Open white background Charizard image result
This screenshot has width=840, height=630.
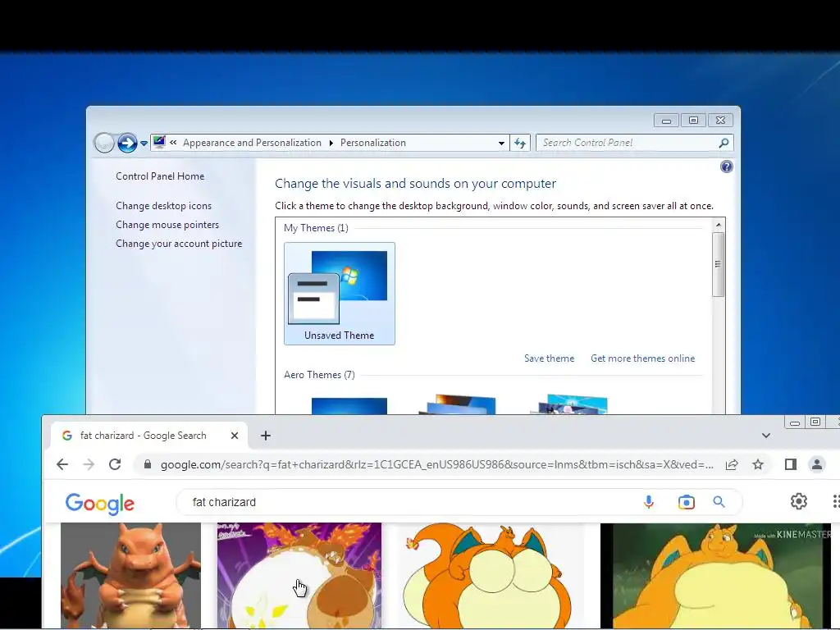(x=491, y=575)
